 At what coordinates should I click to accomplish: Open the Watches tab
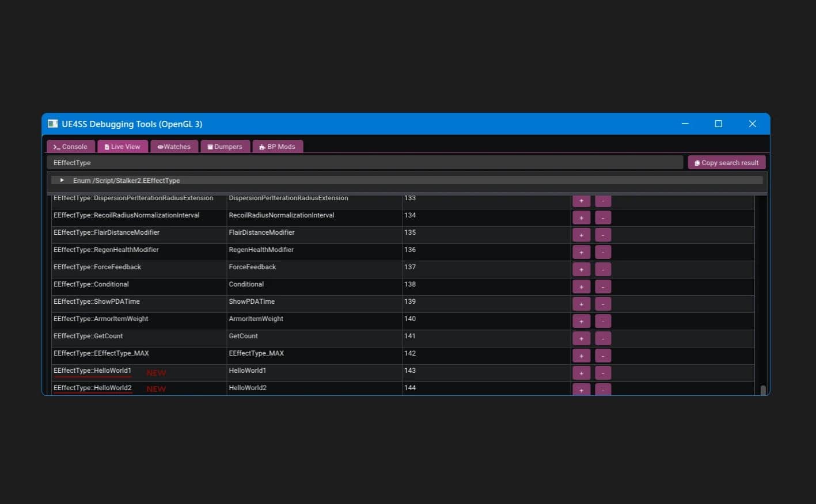174,147
